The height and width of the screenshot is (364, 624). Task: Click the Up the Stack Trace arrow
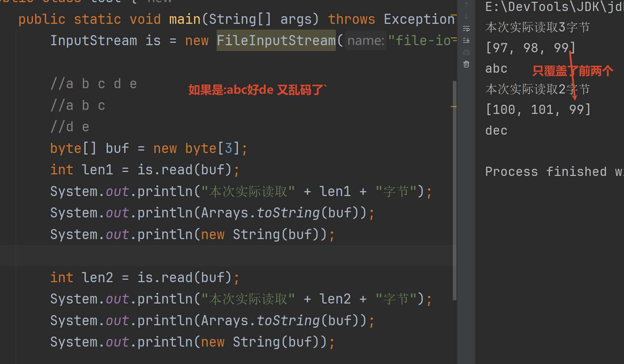pos(466,5)
